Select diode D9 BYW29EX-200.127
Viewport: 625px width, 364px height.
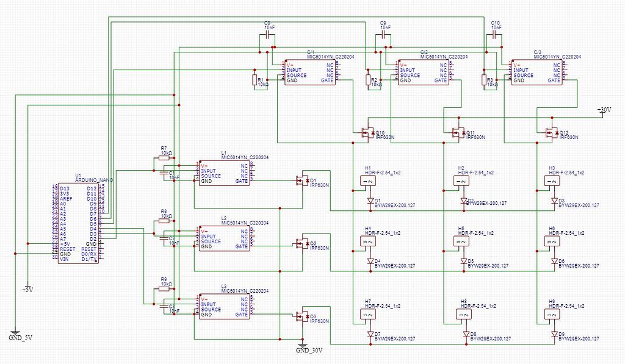tap(554, 334)
